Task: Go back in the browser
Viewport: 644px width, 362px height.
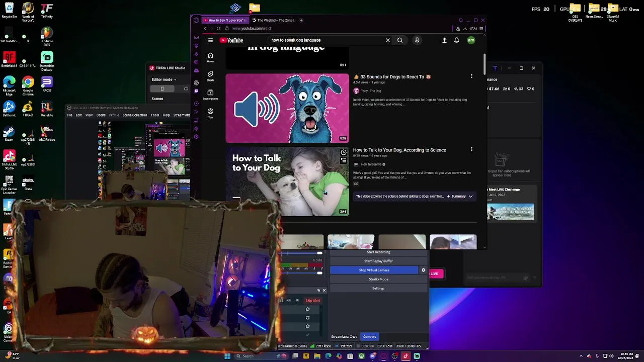Action: pos(205,28)
